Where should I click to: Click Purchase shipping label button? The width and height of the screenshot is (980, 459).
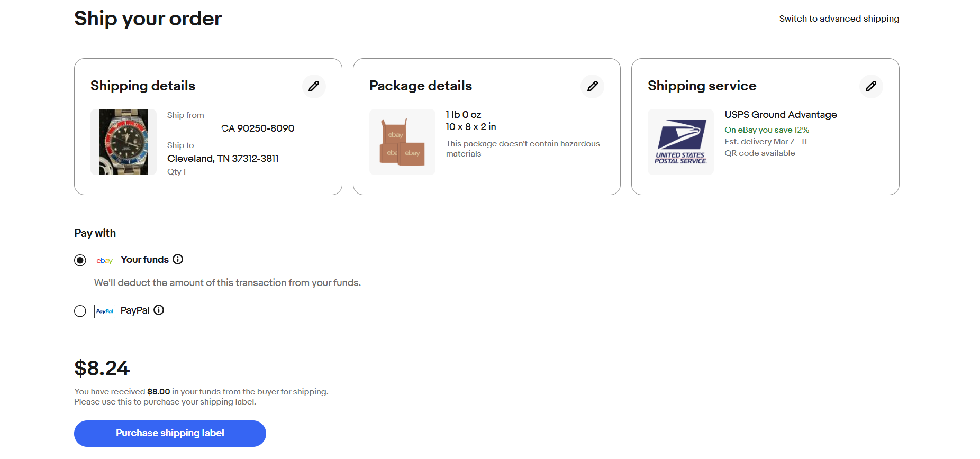[170, 434]
